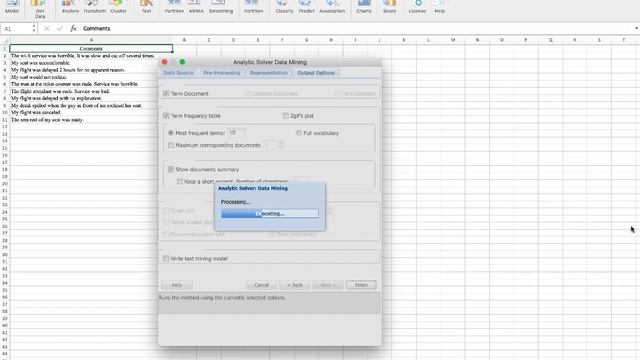The image size is (640, 360).
Task: Open the Cluster ribbon tool
Action: (118, 7)
